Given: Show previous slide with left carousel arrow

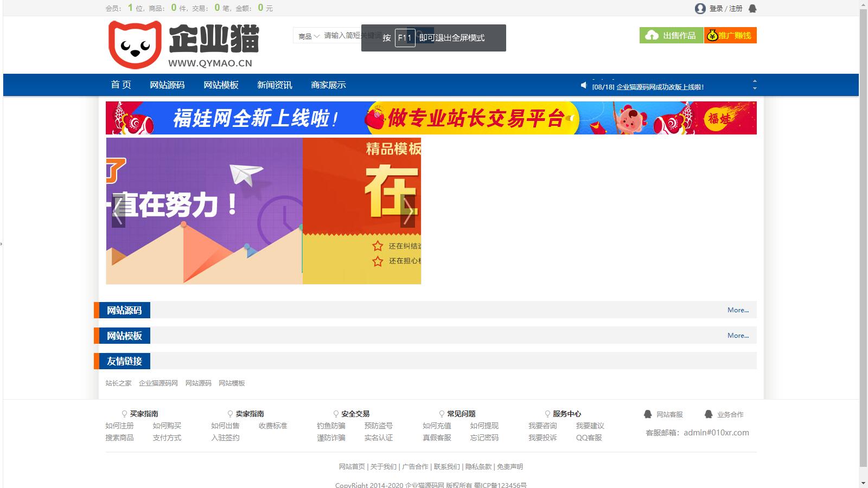Looking at the screenshot, I should coord(118,211).
